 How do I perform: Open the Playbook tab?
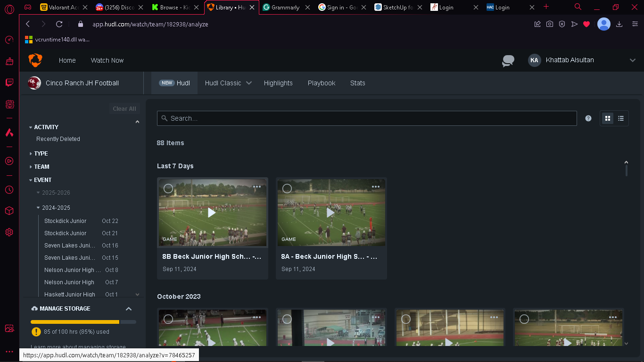pos(322,83)
